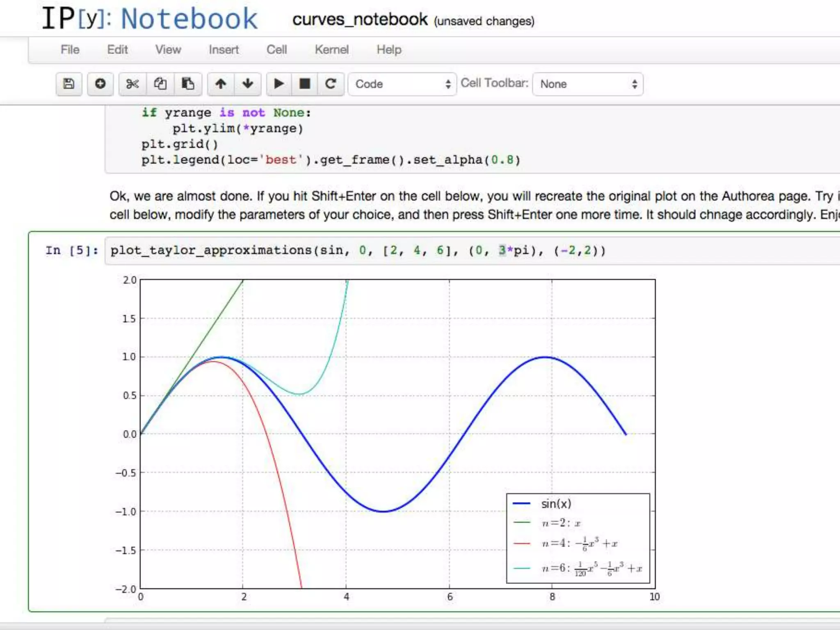This screenshot has width=840, height=630.
Task: Open the Insert menu
Action: [224, 50]
